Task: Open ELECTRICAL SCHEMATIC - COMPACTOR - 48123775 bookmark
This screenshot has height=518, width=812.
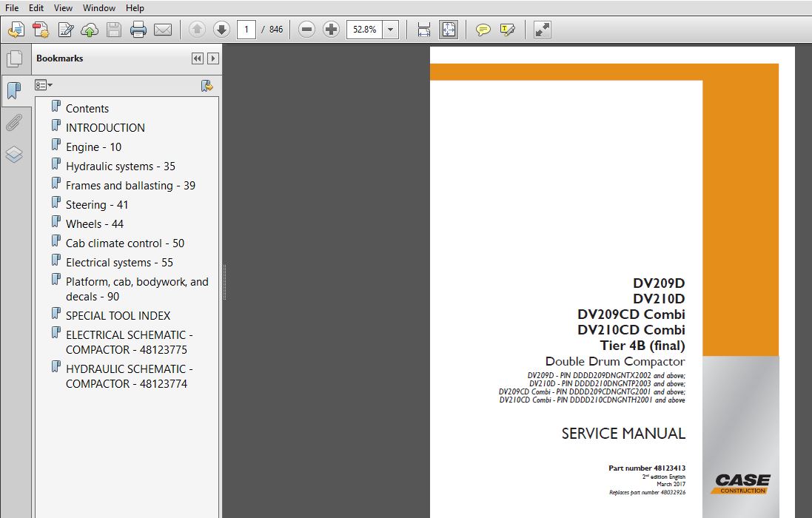Action: (129, 342)
